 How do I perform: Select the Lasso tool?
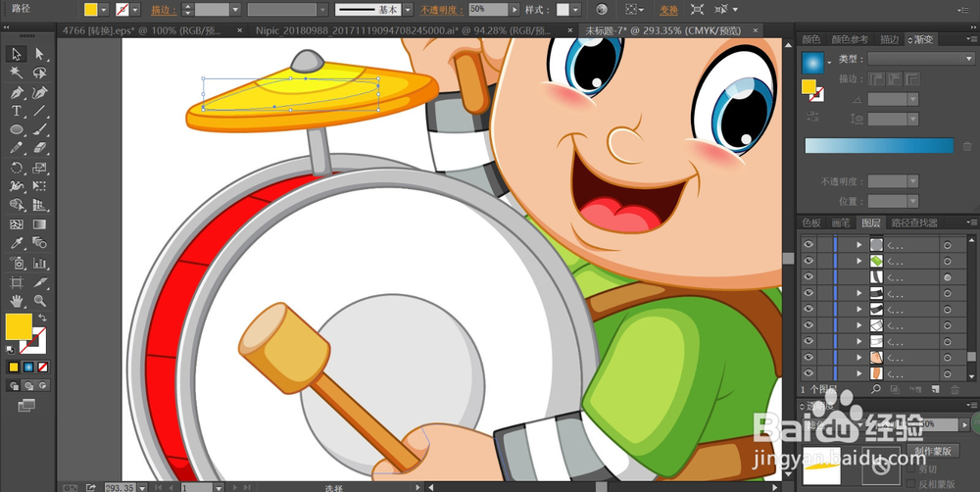click(40, 74)
